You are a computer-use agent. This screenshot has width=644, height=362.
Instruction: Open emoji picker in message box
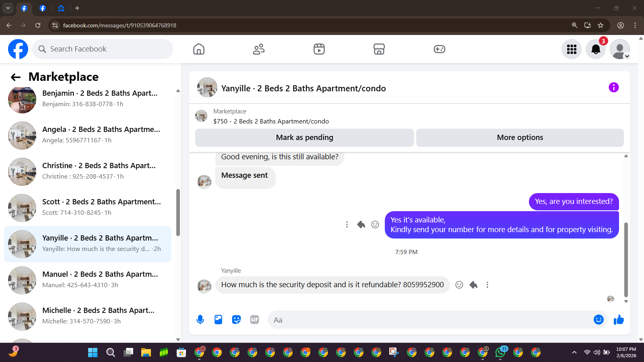pos(599,320)
